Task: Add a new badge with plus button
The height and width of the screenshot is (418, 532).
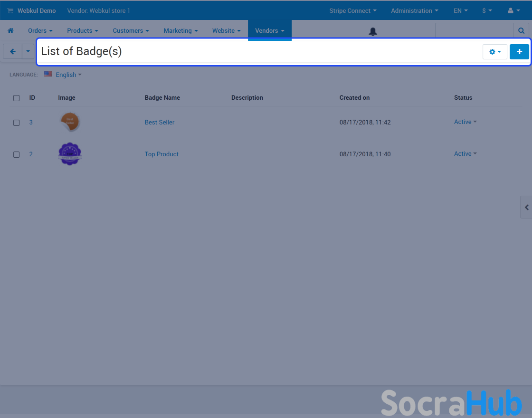Action: point(519,52)
